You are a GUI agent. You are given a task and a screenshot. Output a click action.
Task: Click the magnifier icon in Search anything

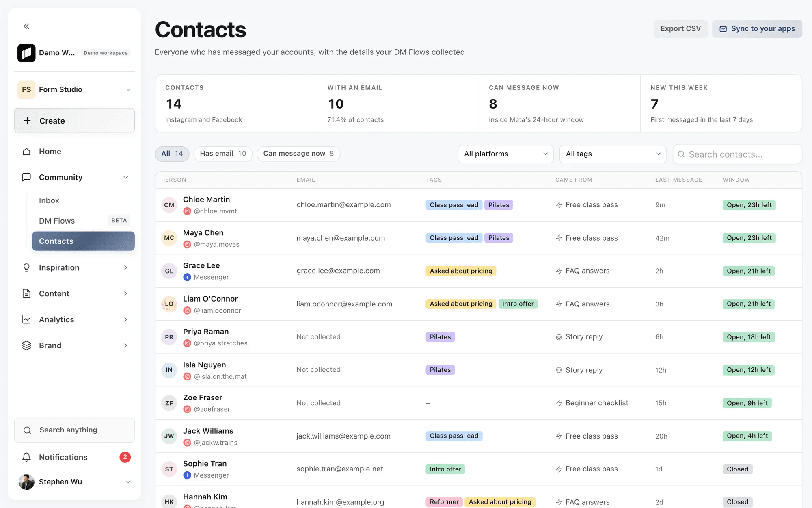tap(27, 430)
